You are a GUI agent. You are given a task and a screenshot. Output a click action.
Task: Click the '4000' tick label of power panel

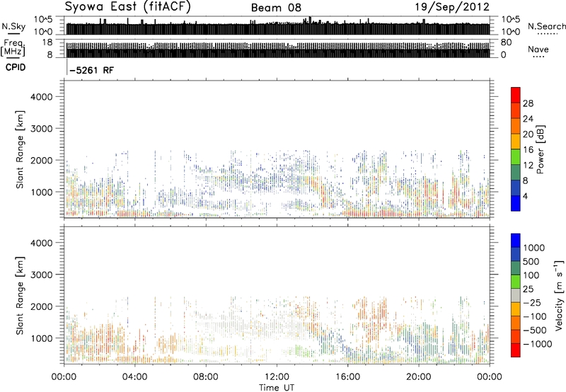point(42,97)
